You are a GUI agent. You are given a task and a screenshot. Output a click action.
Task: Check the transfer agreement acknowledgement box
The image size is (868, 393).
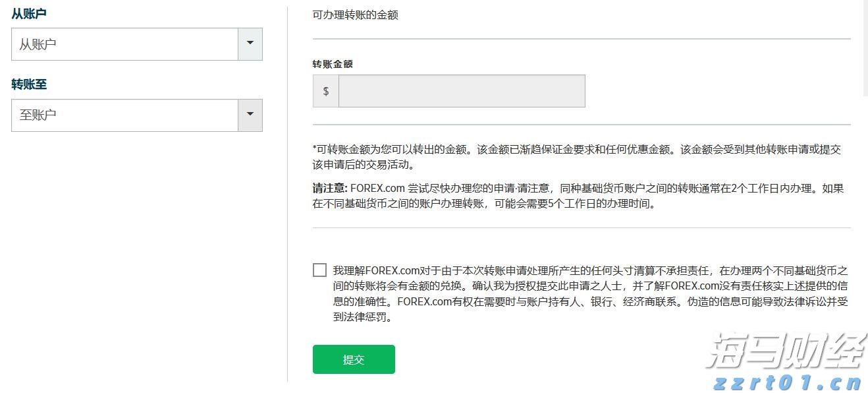(x=319, y=270)
